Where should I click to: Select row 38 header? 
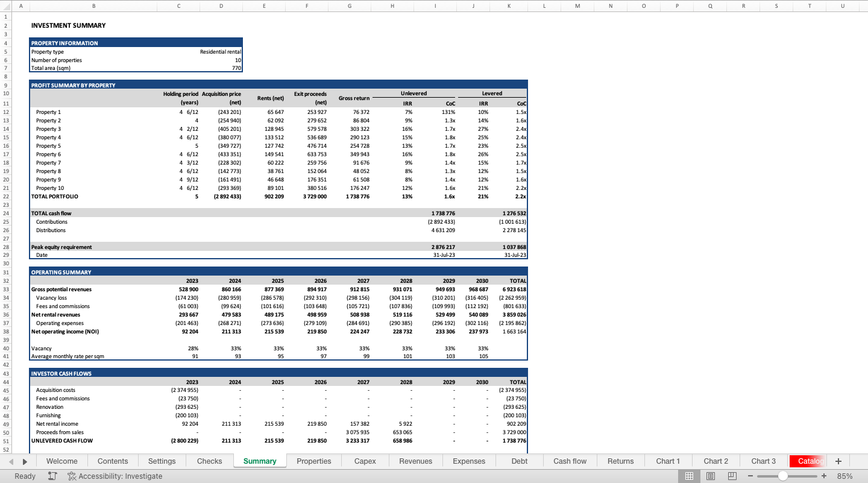(5, 332)
